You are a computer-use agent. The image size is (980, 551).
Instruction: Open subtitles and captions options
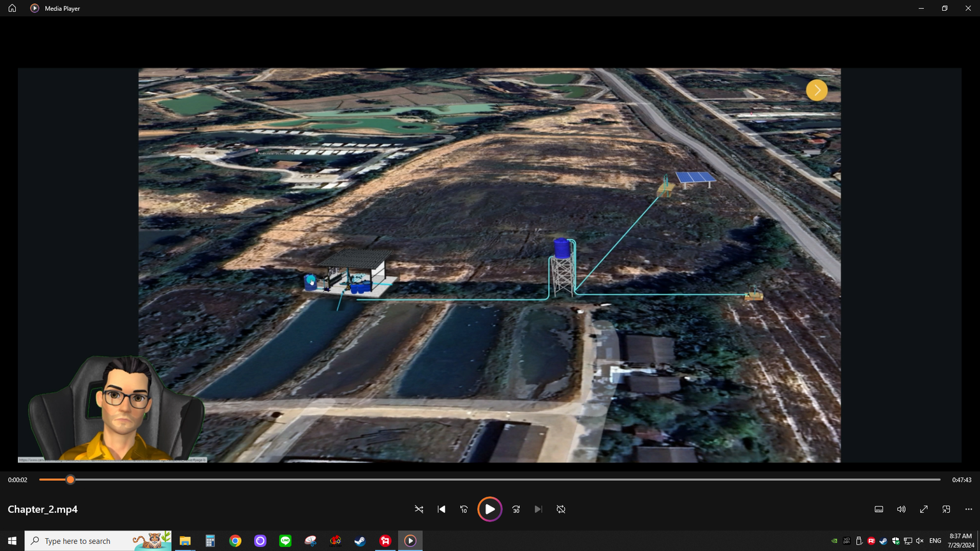(x=879, y=509)
